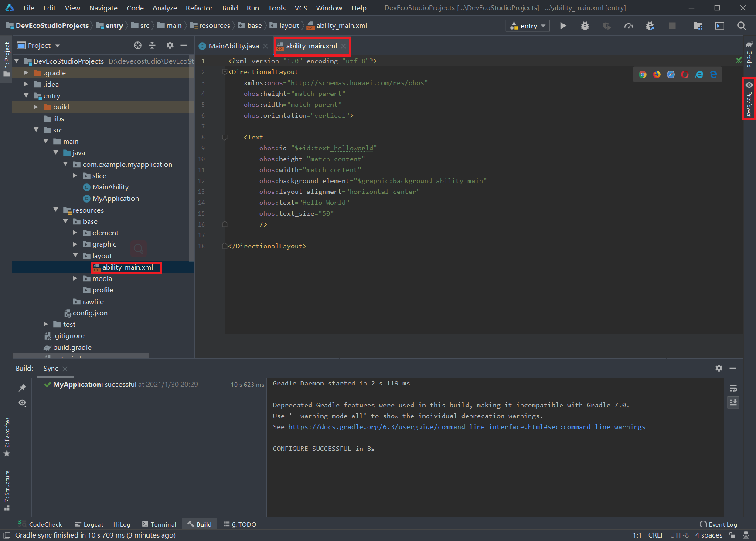The width and height of the screenshot is (756, 541).
Task: Toggle the eye view icon in Build panel
Action: [22, 403]
